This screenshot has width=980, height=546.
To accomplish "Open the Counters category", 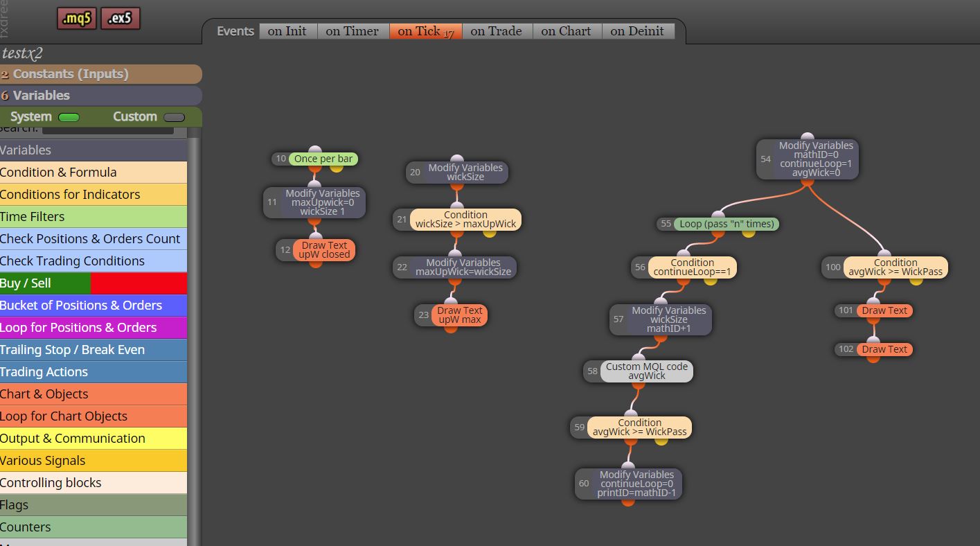I will pyautogui.click(x=93, y=527).
